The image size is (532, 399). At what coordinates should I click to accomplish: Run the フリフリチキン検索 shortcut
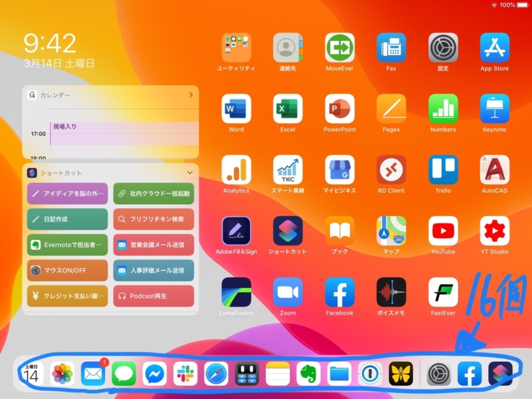[x=154, y=219]
